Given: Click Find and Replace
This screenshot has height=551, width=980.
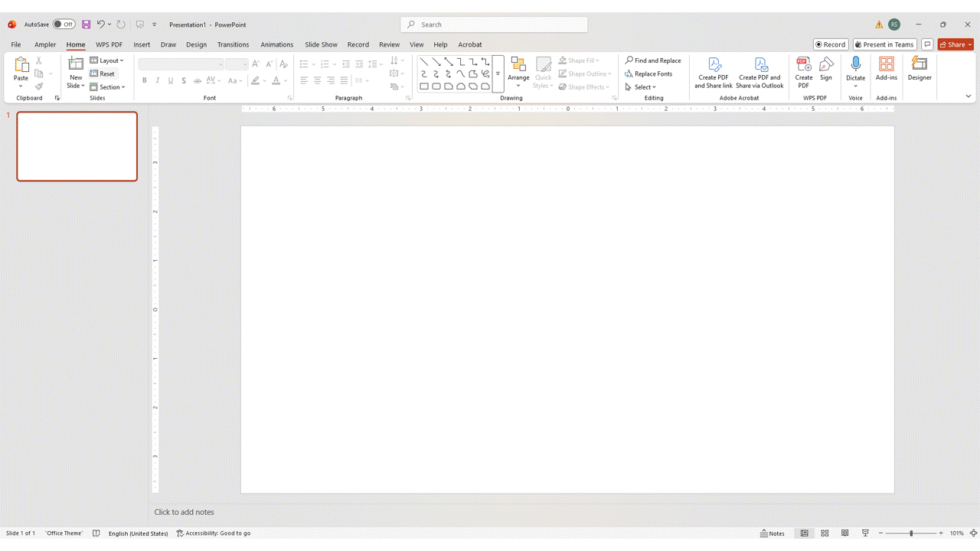Looking at the screenshot, I should (x=653, y=60).
